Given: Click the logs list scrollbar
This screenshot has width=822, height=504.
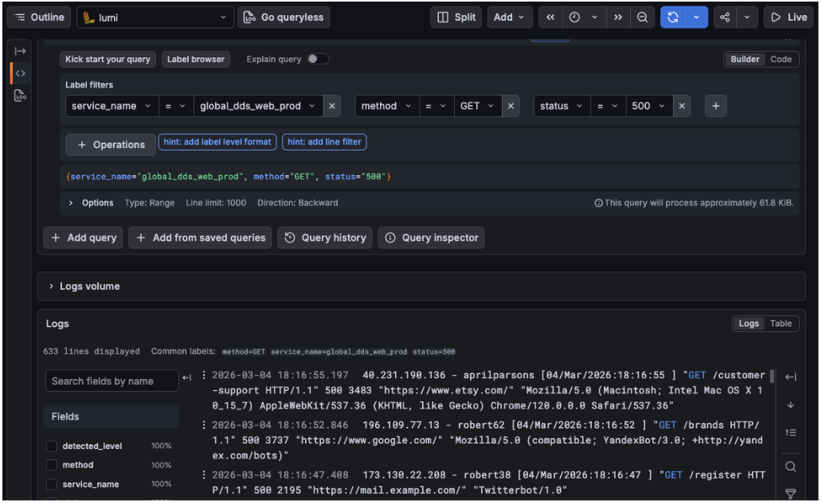Looking at the screenshot, I should click(x=772, y=377).
